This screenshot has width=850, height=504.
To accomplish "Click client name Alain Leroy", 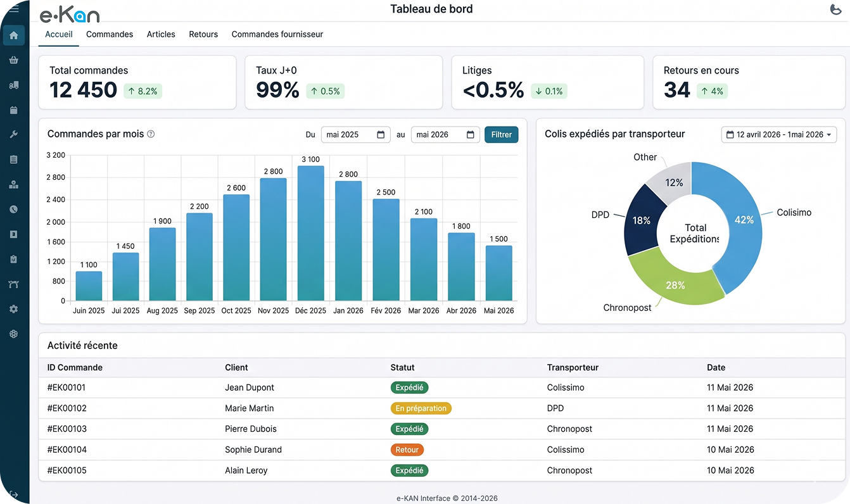I will coord(246,470).
